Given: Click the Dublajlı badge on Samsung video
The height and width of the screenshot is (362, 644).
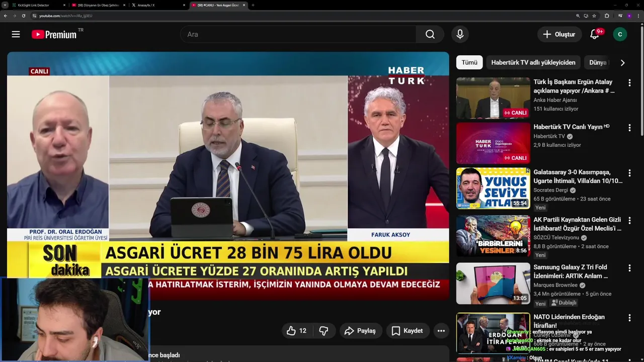Looking at the screenshot, I should (x=563, y=303).
